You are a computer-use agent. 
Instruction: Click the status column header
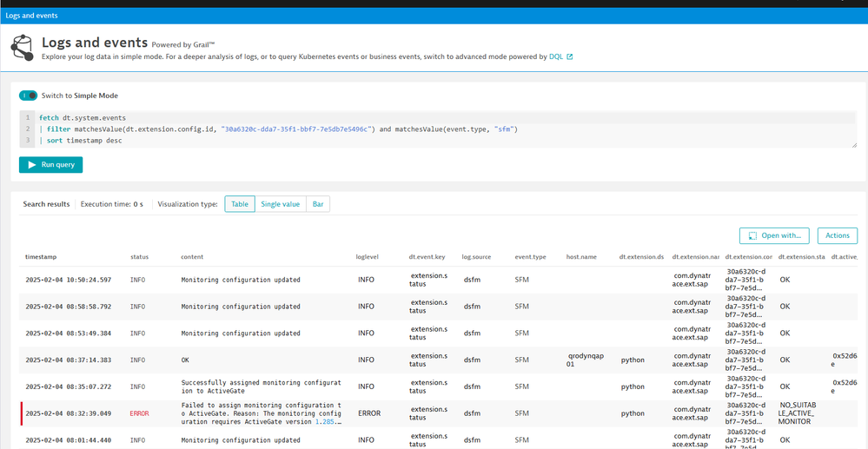pos(139,257)
